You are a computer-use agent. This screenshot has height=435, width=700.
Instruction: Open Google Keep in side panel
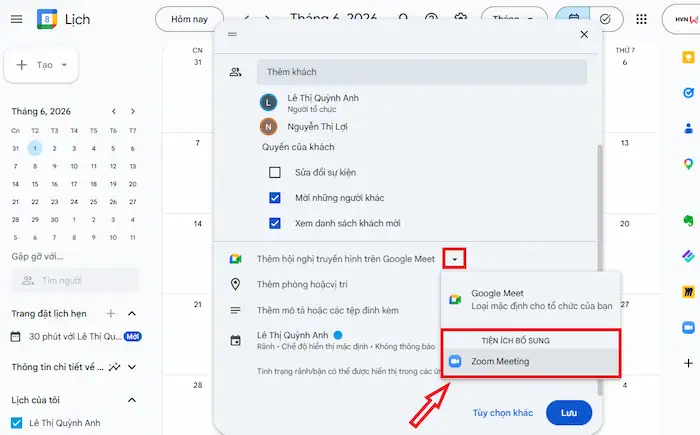(688, 58)
